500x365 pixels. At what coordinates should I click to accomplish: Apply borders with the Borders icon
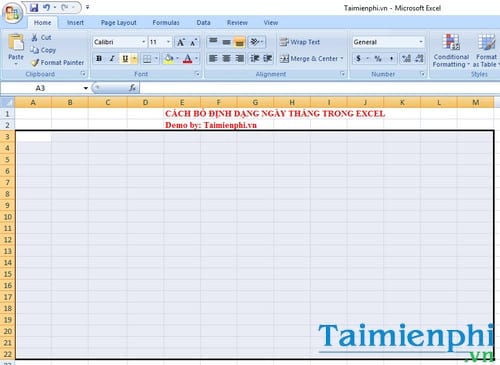147,59
